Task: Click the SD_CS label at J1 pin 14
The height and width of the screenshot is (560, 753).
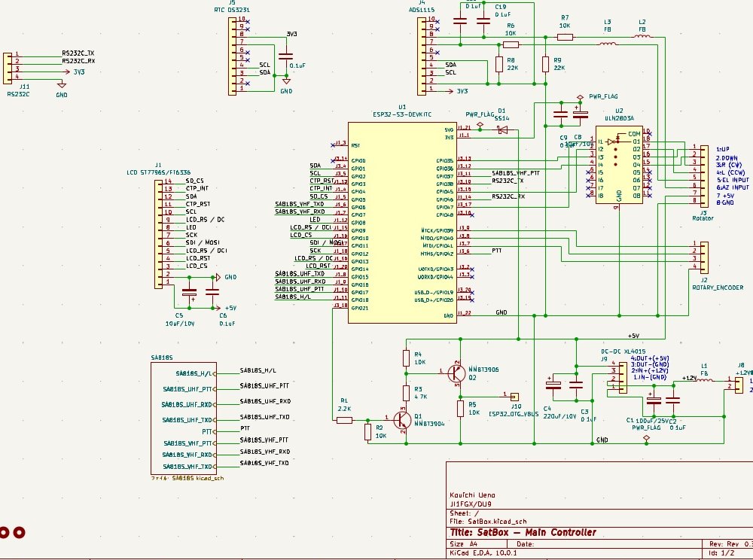Action: tap(194, 181)
